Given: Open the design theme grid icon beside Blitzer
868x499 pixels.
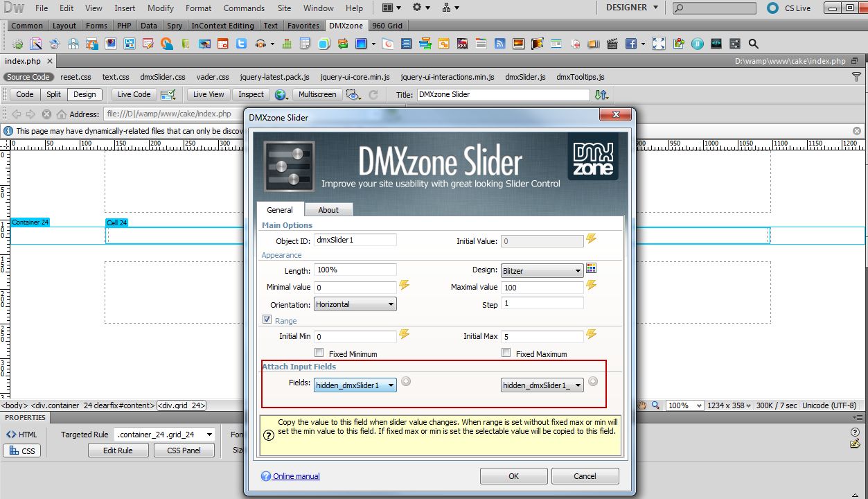Looking at the screenshot, I should [591, 268].
